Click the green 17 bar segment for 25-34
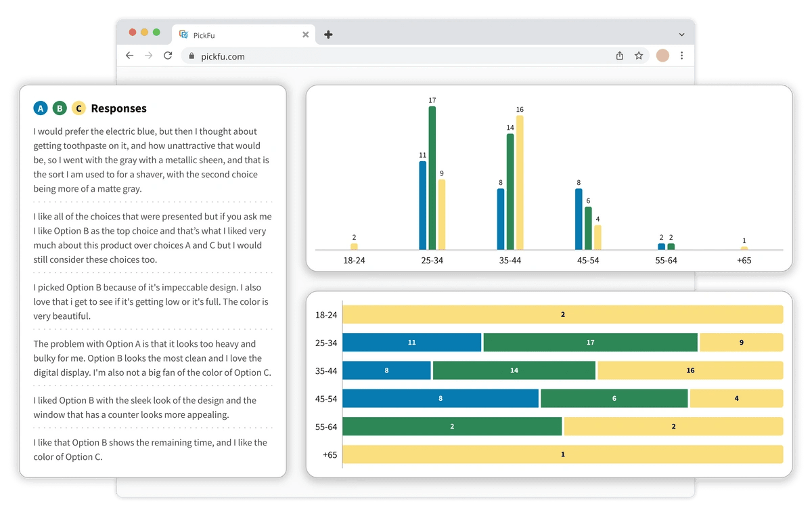 590,343
